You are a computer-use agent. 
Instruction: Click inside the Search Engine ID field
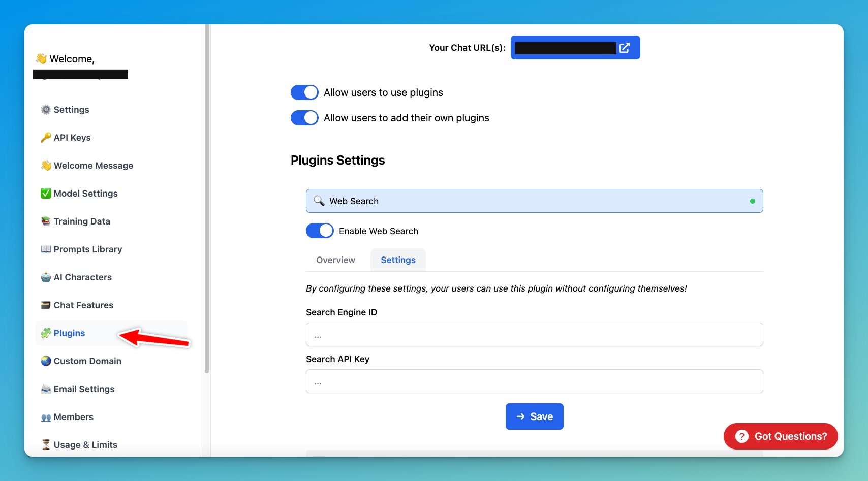[534, 334]
